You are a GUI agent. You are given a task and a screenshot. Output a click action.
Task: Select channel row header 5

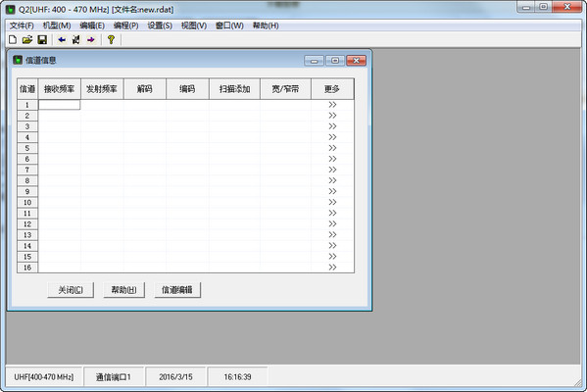[x=27, y=148]
